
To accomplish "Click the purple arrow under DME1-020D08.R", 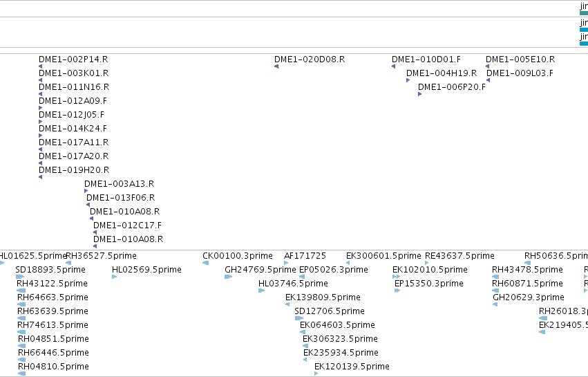I will coord(276,66).
